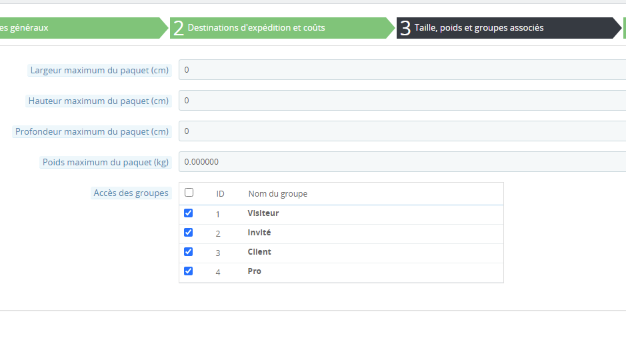Click the Accès des groupes label
The image size is (626, 364).
pyautogui.click(x=131, y=193)
